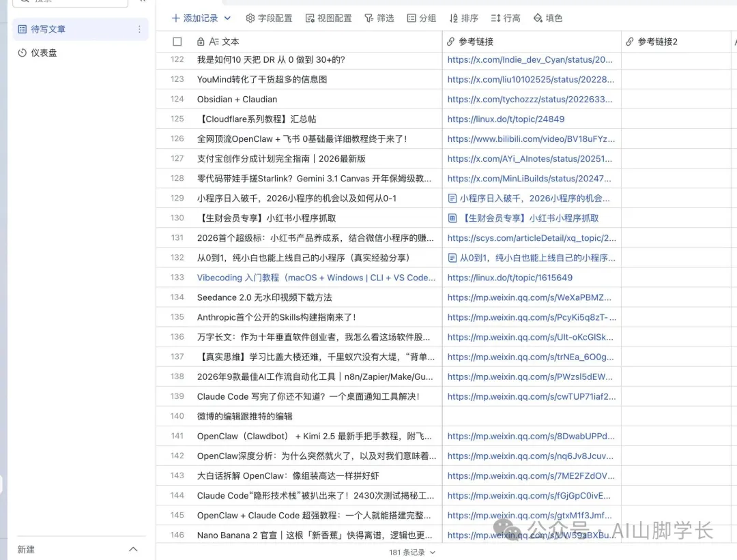Select the 待写文章 table in sidebar
The image size is (737, 560).
[48, 29]
